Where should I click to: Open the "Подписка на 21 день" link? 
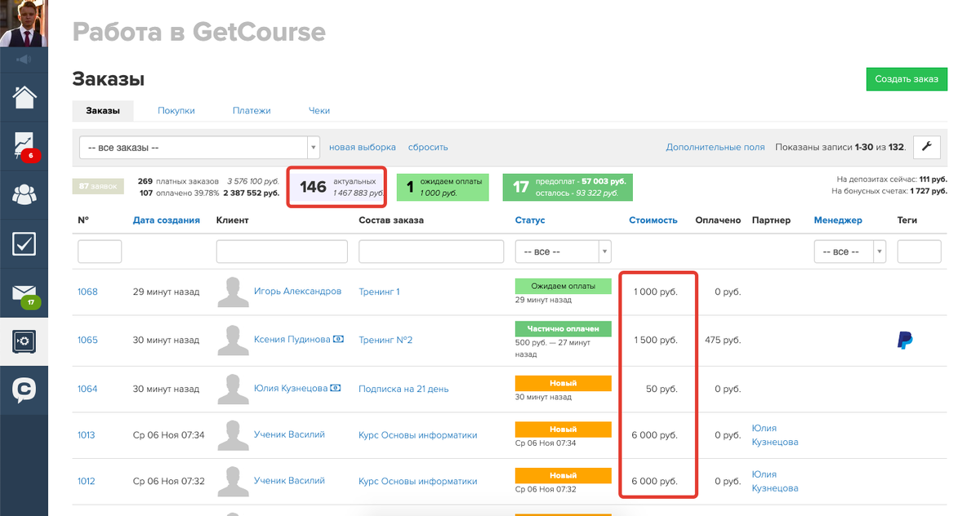403,389
